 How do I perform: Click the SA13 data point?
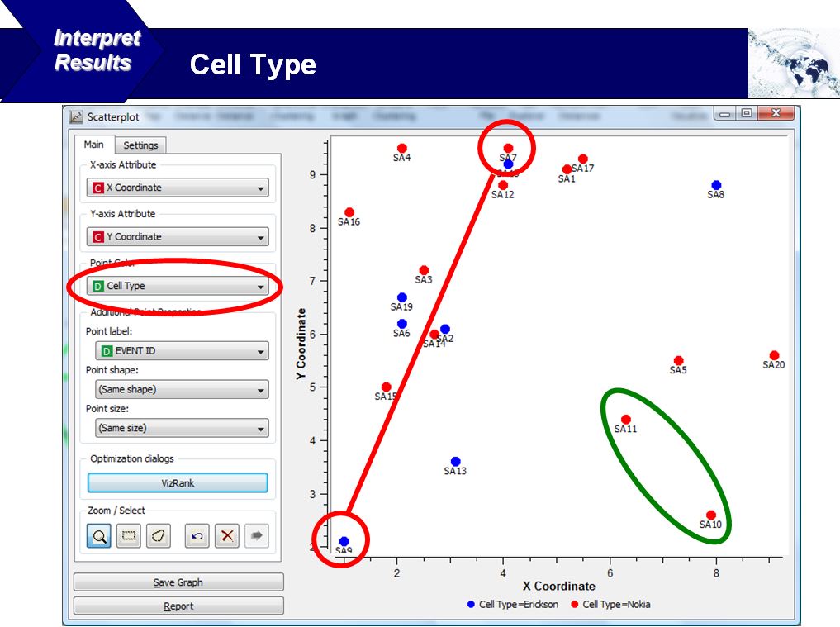455,462
